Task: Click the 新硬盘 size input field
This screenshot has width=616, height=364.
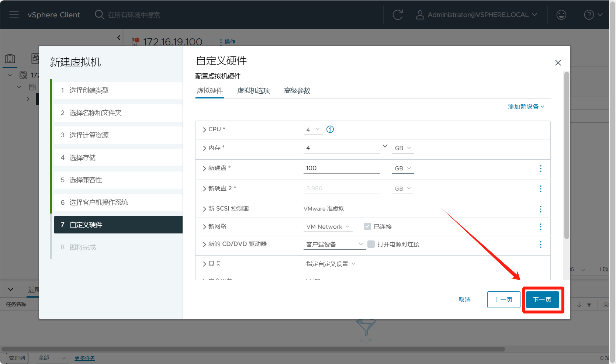Action: [x=341, y=168]
